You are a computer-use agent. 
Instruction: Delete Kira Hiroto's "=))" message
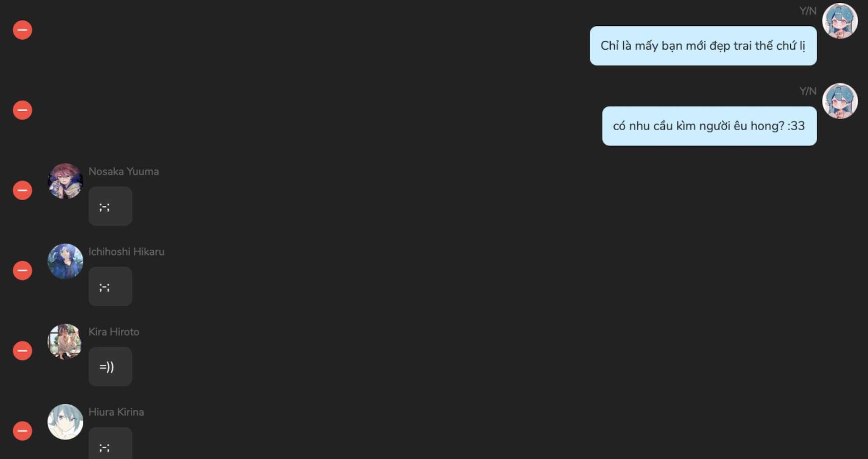click(22, 350)
